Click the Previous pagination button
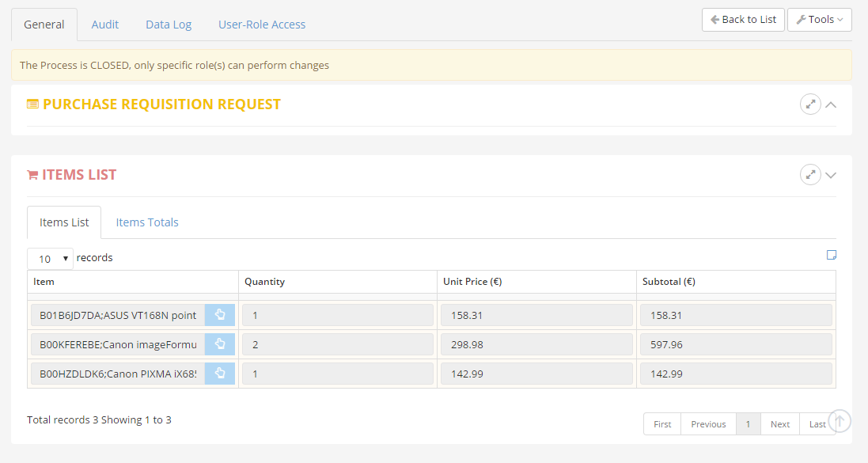 [x=708, y=424]
